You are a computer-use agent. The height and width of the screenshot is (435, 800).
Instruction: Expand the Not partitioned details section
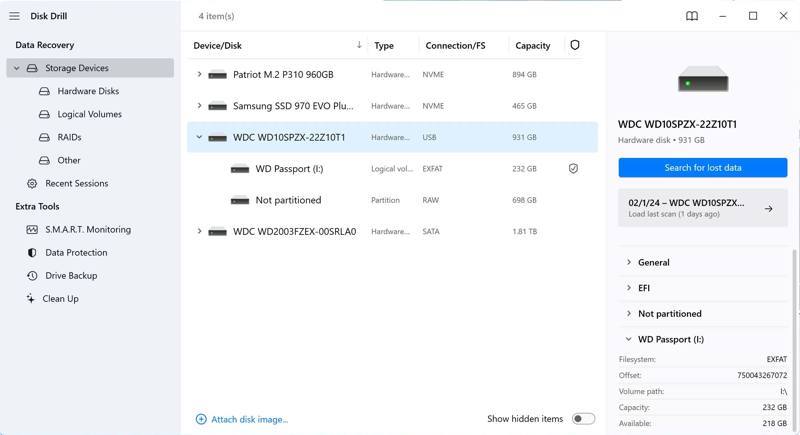(x=629, y=313)
